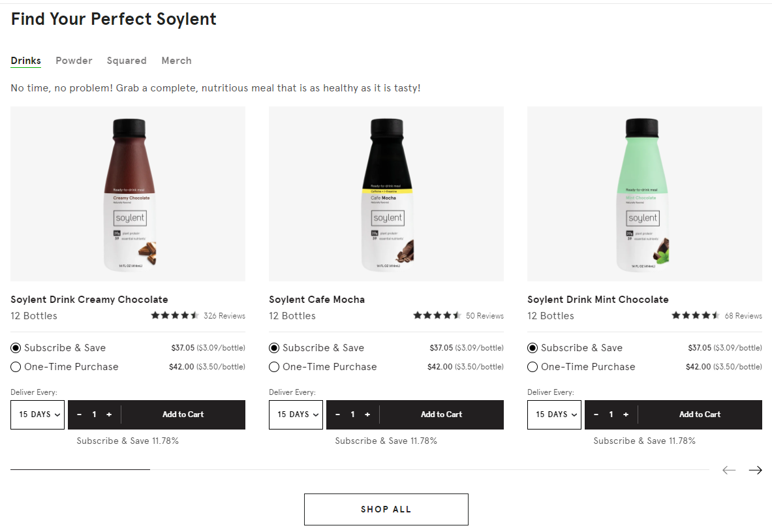Increase Mint Chocolate quantity using plus icon
Image resolution: width=772 pixels, height=532 pixels.
[626, 415]
